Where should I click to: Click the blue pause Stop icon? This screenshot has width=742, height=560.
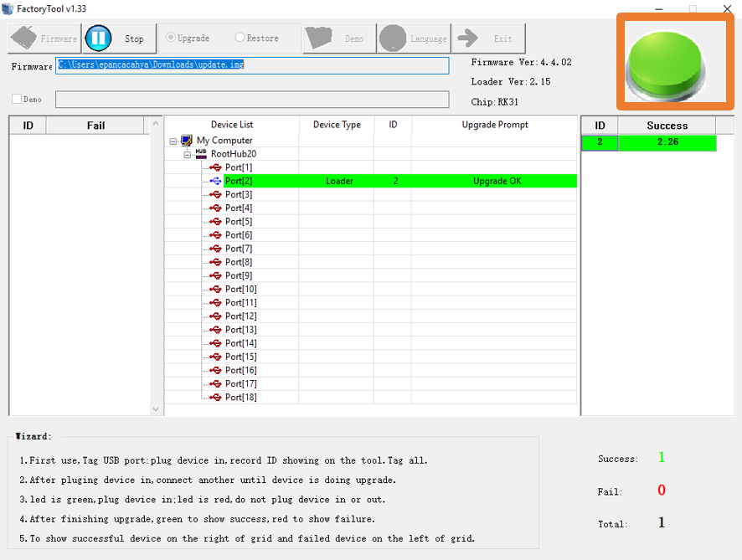99,38
